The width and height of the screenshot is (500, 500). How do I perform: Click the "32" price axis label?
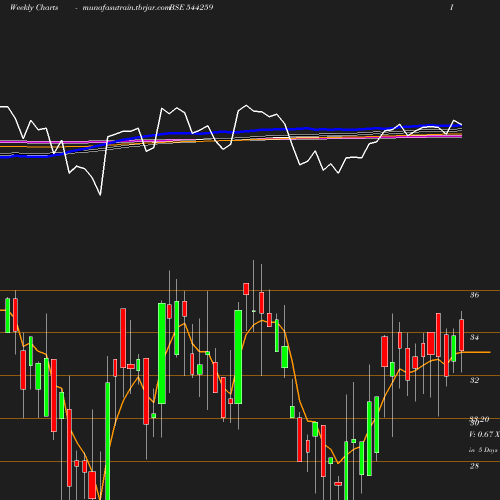(474, 380)
